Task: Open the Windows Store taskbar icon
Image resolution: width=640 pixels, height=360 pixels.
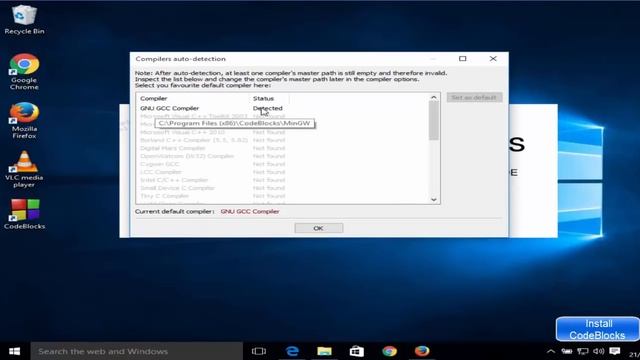Action: (x=357, y=351)
